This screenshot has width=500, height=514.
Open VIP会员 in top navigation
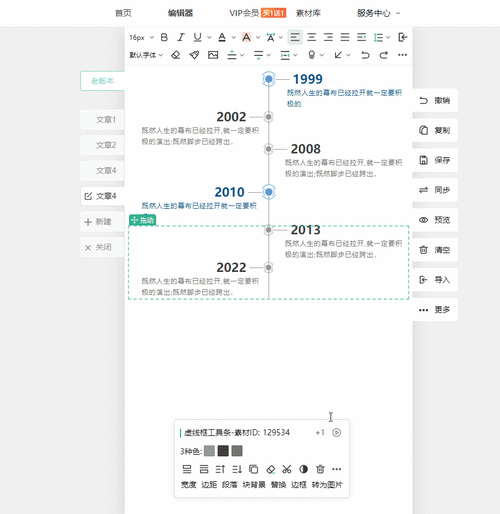[244, 13]
